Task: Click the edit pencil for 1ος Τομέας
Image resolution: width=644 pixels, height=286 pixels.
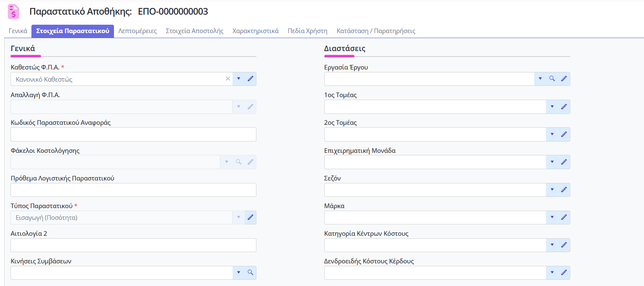Action: click(564, 107)
